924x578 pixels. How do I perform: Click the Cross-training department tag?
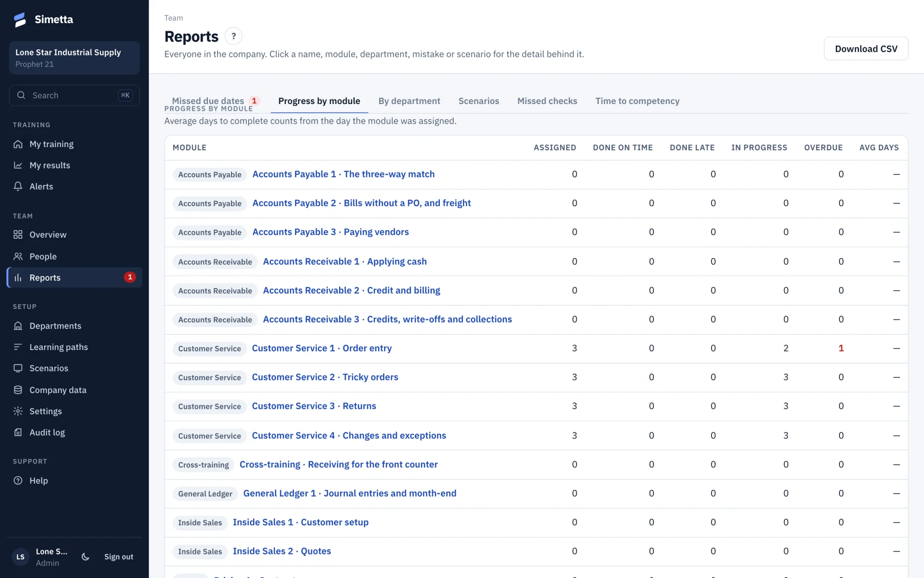coord(203,465)
